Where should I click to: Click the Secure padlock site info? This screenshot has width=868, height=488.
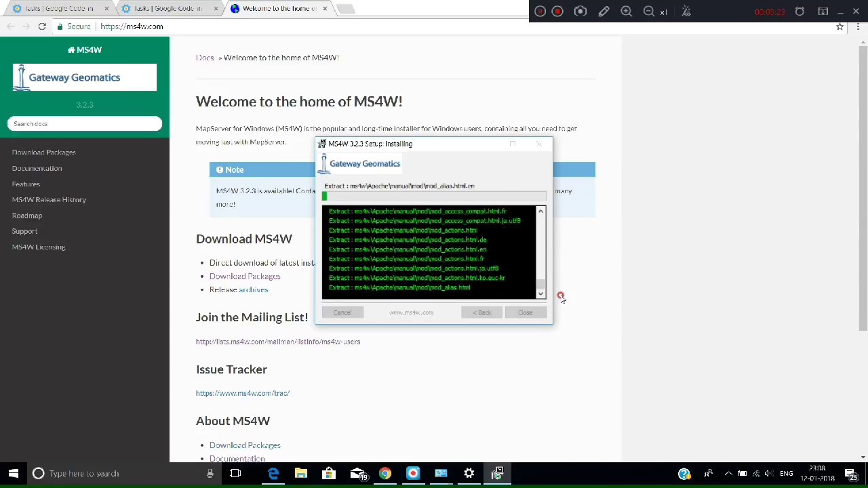pos(73,26)
